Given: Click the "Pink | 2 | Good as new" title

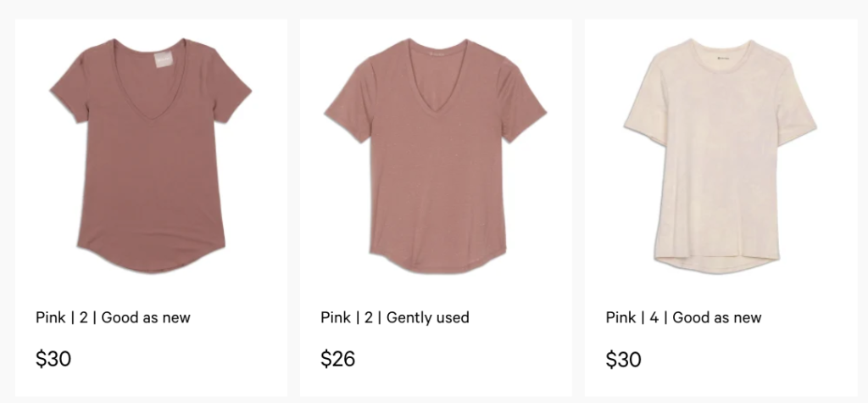Looking at the screenshot, I should point(113,318).
